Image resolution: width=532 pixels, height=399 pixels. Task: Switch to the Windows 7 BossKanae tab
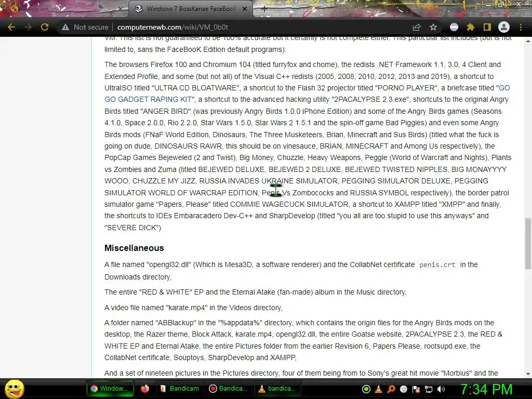click(x=190, y=9)
